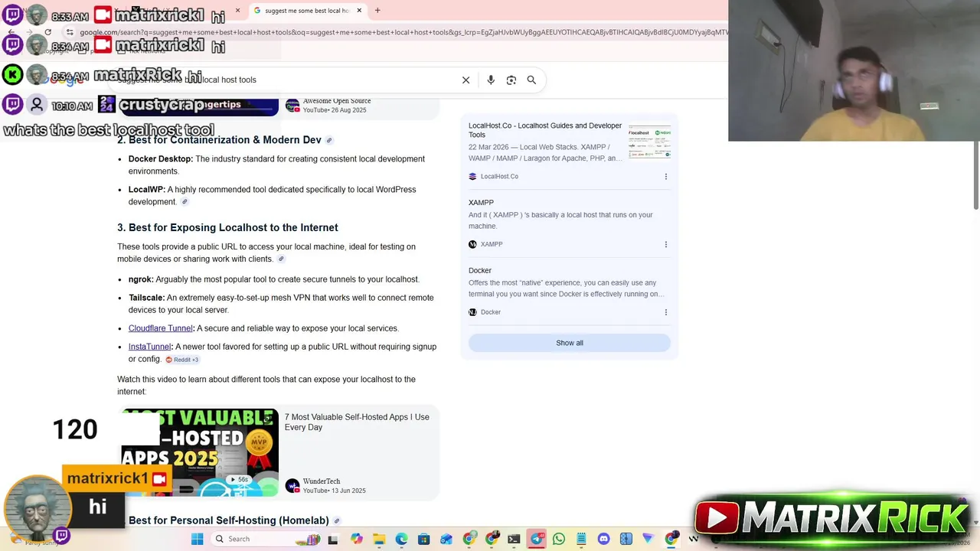Open site information icon in address bar
The height and width of the screenshot is (551, 980).
70,32
